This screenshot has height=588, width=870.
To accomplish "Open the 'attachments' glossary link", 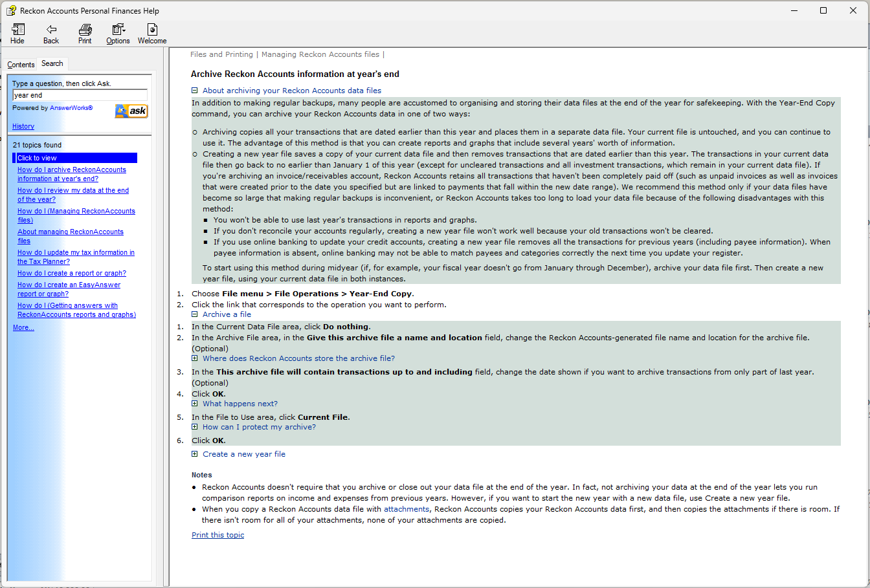I will pyautogui.click(x=407, y=509).
